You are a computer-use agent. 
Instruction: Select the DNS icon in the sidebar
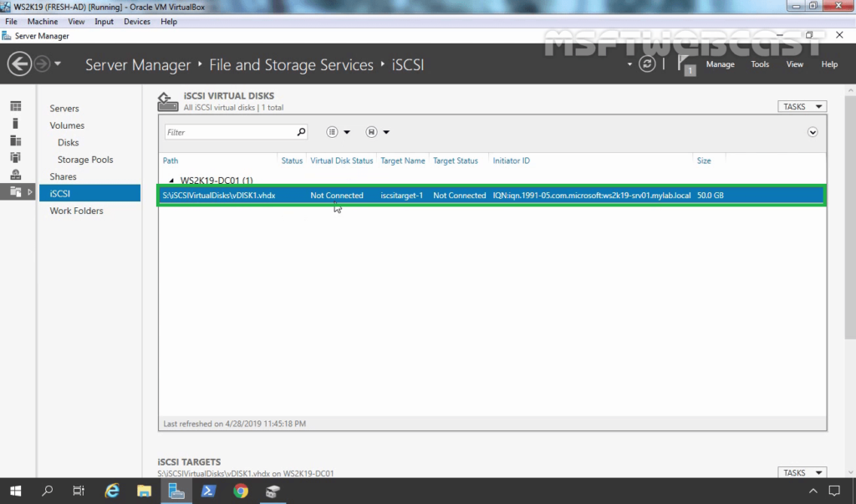click(x=16, y=175)
